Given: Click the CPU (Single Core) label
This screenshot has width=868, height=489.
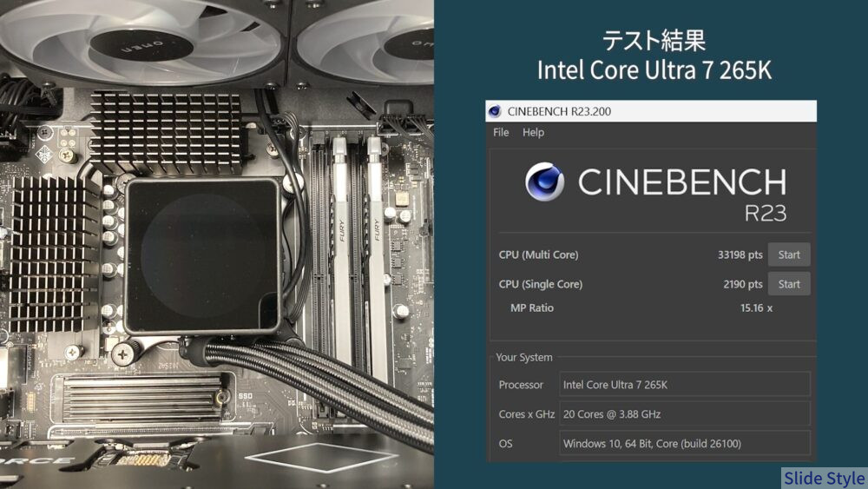Looking at the screenshot, I should (x=540, y=284).
